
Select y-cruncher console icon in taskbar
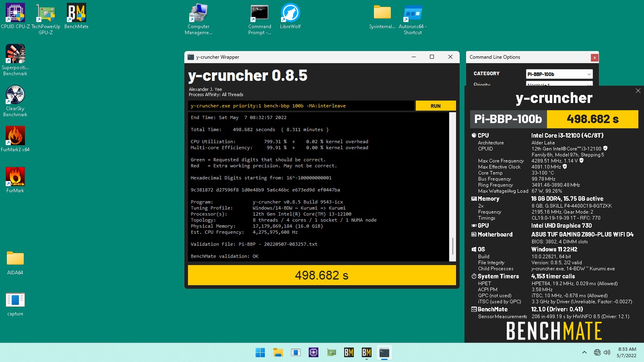(x=384, y=353)
